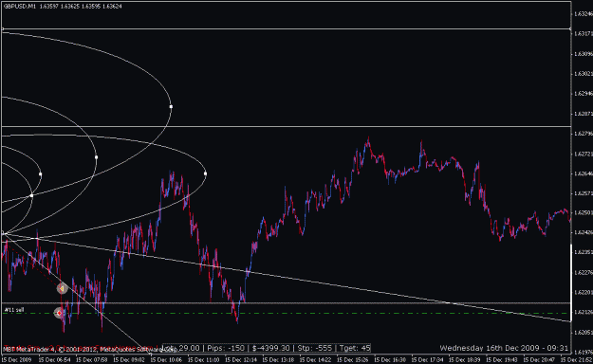Viewport: 593px width, 364px height.
Task: Click the 'Tget: 45' status value
Action: tap(355, 348)
